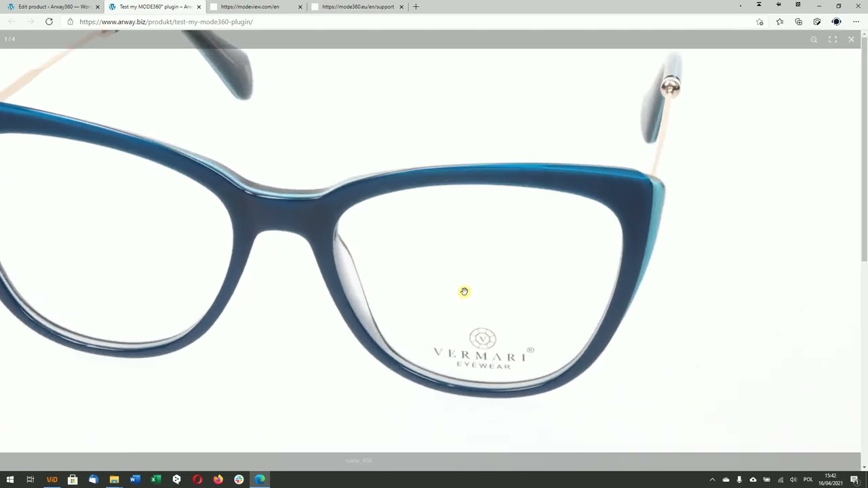Open Microsoft Store from taskbar
The width and height of the screenshot is (868, 488).
(x=73, y=480)
